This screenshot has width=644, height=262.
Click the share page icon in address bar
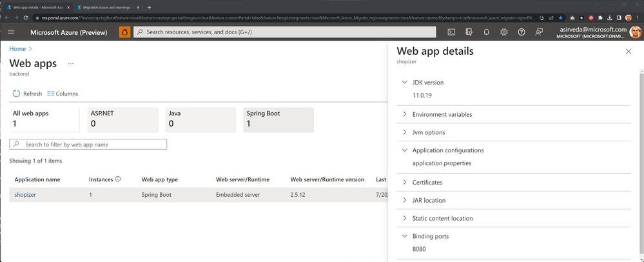(x=551, y=17)
